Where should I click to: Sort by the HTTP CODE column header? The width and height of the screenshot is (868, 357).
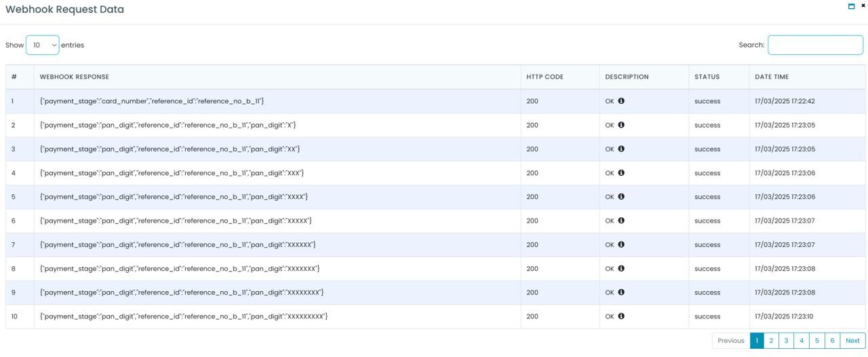(x=545, y=77)
